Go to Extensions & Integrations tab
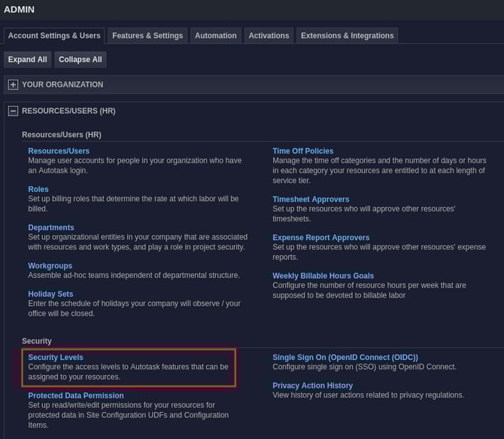The height and width of the screenshot is (439, 504). pos(347,35)
